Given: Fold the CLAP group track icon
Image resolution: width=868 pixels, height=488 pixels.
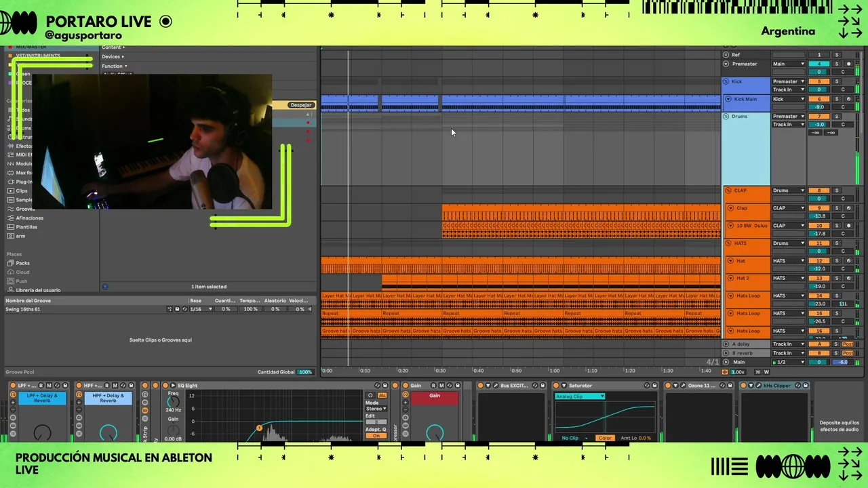Looking at the screenshot, I should pos(729,190).
